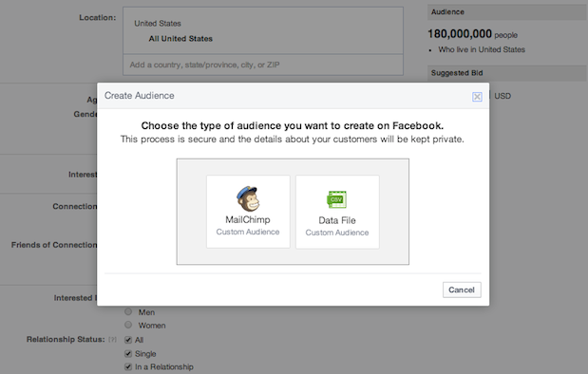Uncheck the Single checkbox
588x374 pixels.
(128, 353)
